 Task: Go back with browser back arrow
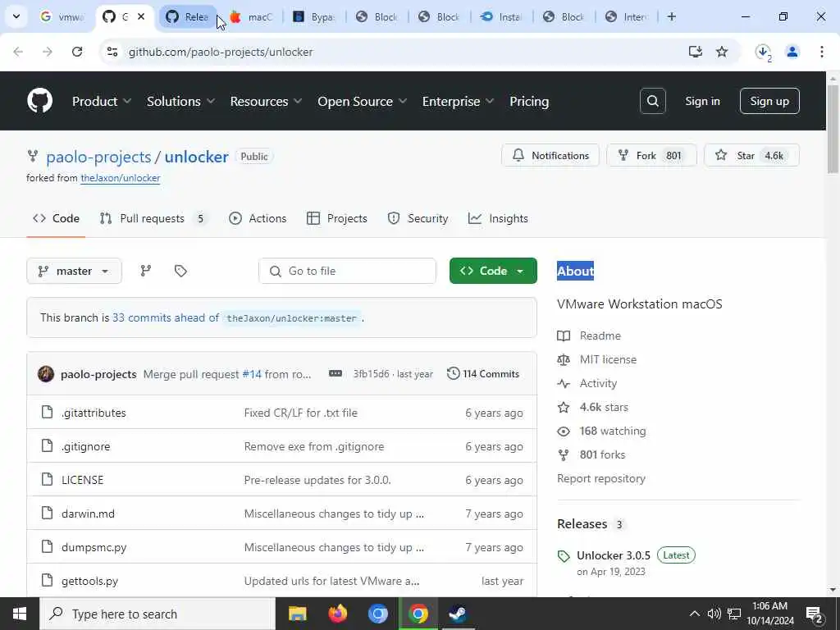click(x=18, y=52)
